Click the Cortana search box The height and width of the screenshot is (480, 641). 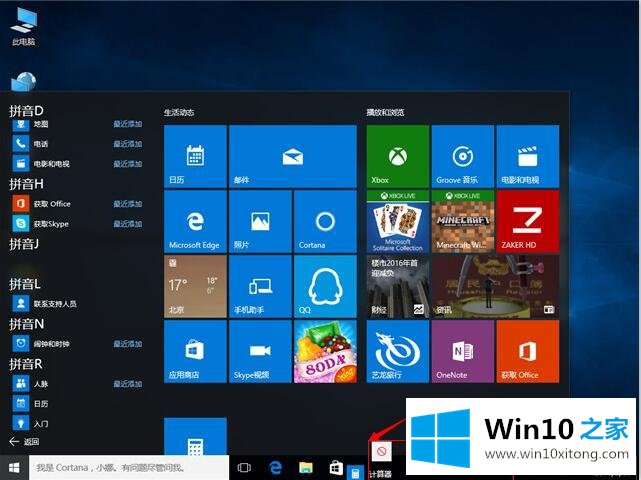click(129, 467)
